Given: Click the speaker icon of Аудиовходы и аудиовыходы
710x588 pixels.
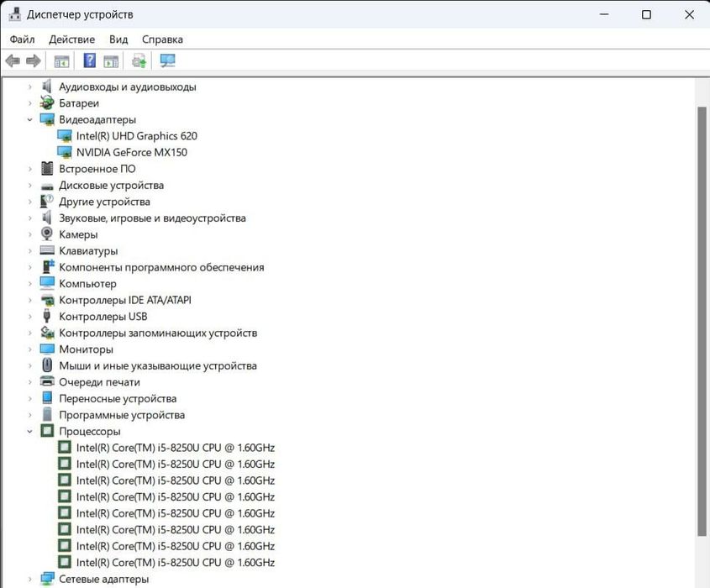Looking at the screenshot, I should tap(47, 86).
